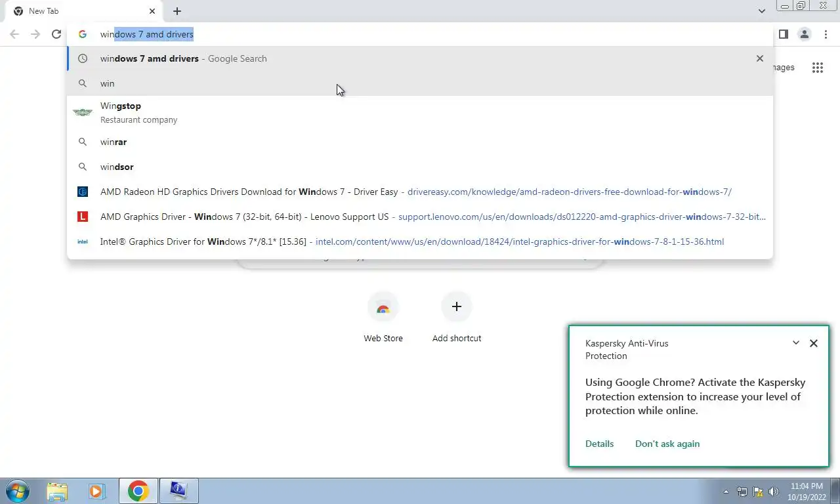Open the Driver Easy AMD Radeon link
This screenshot has height=504, width=840.
tap(420, 192)
